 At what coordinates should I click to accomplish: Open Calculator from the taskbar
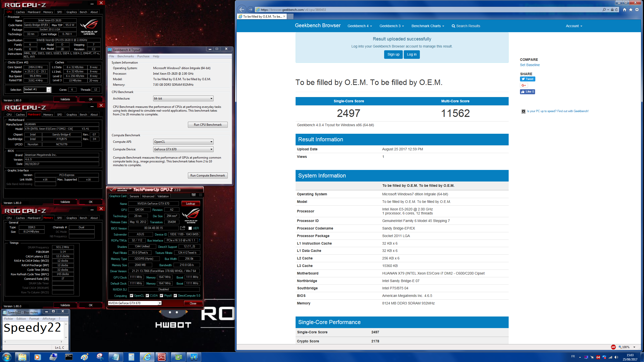[131, 357]
